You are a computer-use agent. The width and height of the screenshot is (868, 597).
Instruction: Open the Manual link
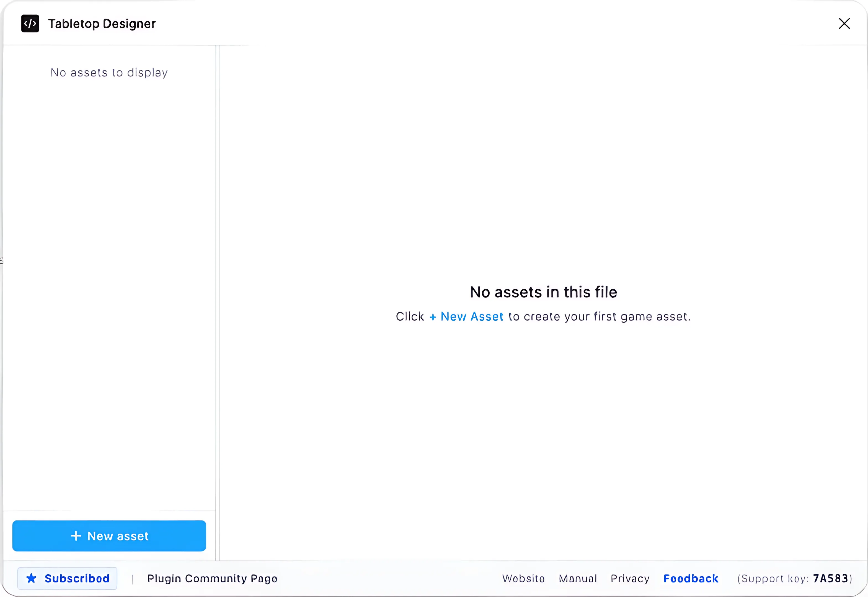[x=578, y=579]
